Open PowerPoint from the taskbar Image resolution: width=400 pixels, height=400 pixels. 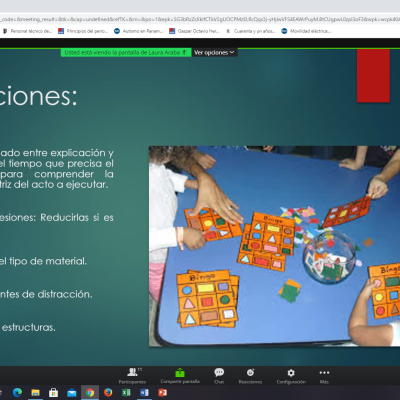click(162, 393)
